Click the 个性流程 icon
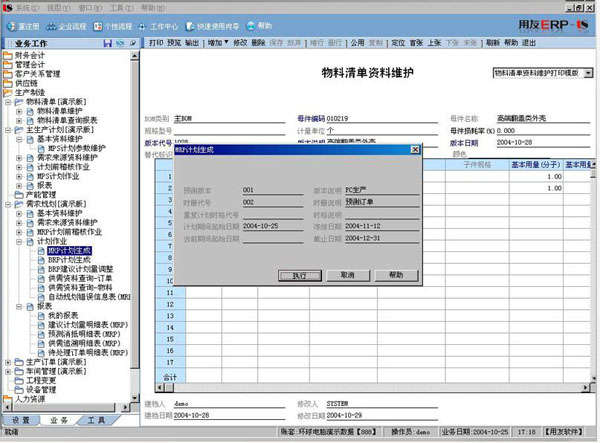 (x=98, y=26)
